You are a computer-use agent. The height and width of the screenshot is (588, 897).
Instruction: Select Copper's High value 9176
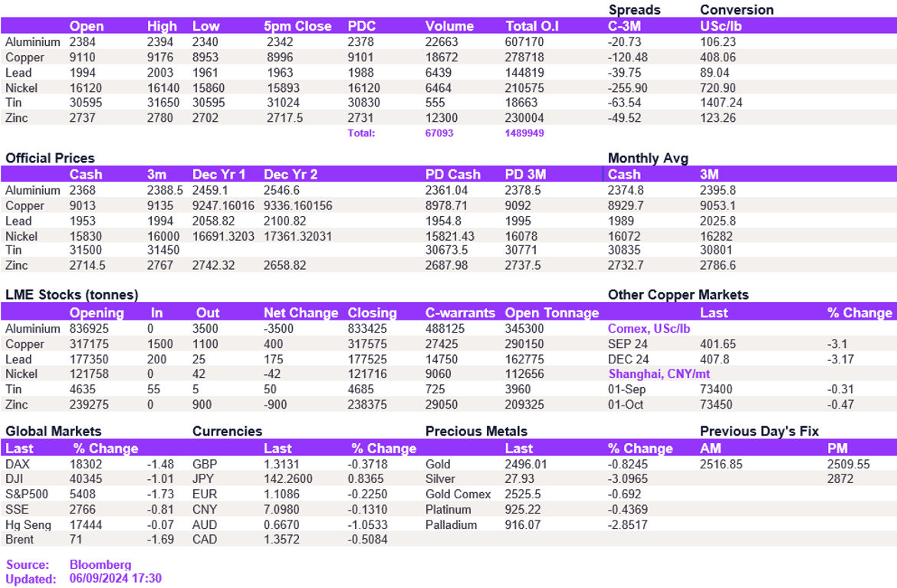coord(162,57)
